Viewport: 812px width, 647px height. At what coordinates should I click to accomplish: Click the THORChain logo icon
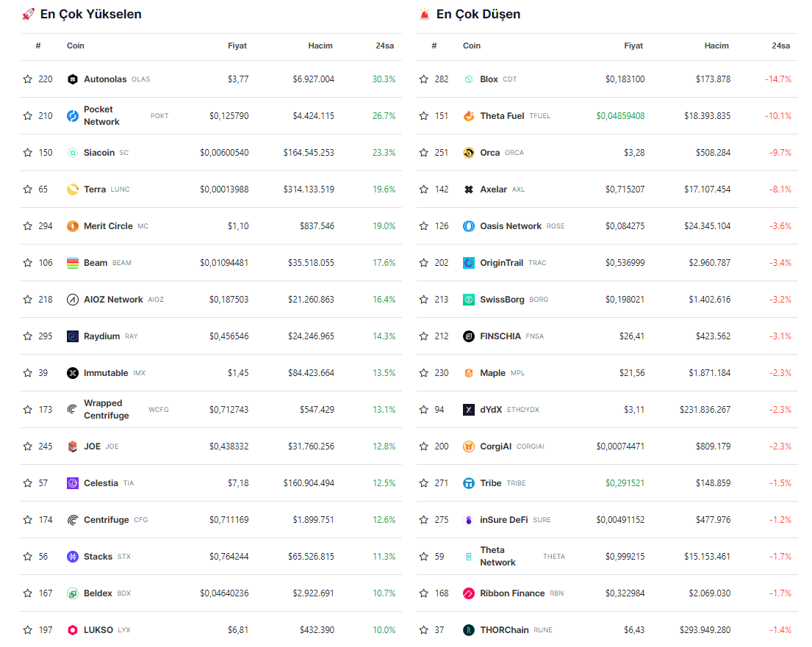pos(469,630)
